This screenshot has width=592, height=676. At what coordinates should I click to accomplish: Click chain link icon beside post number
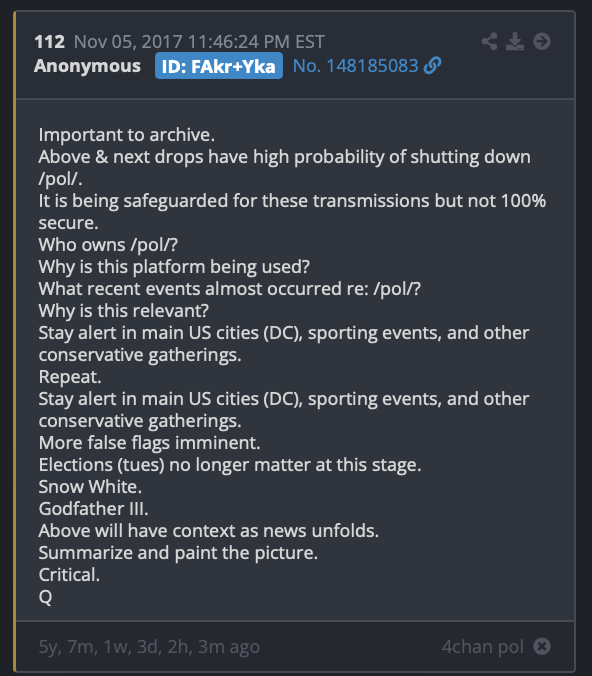pyautogui.click(x=432, y=66)
